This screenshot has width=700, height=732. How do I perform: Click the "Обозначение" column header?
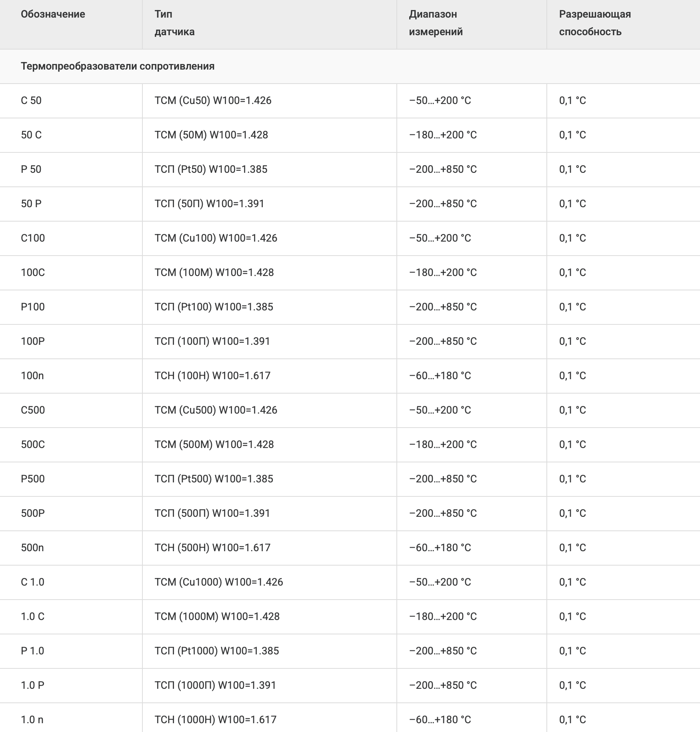pos(53,14)
